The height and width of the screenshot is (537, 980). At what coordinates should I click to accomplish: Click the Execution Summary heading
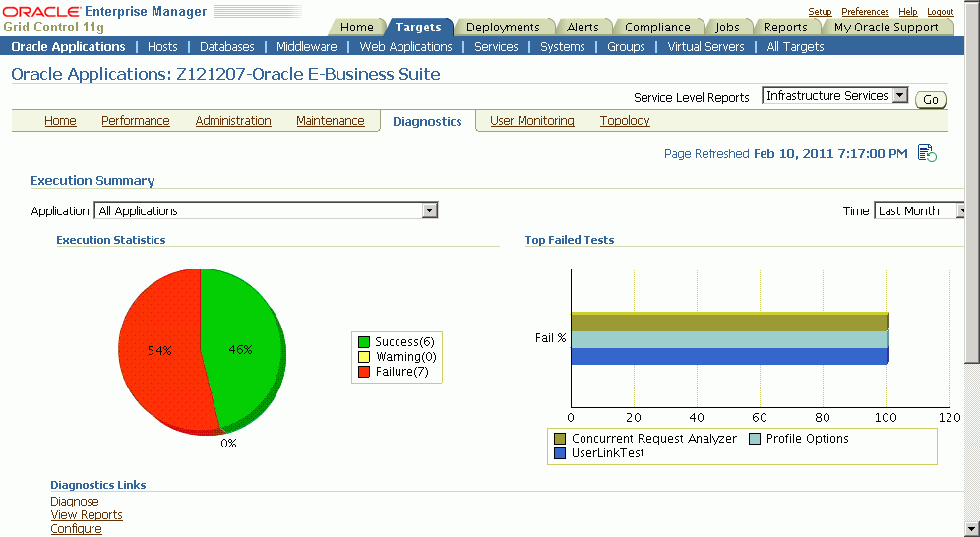(x=92, y=180)
